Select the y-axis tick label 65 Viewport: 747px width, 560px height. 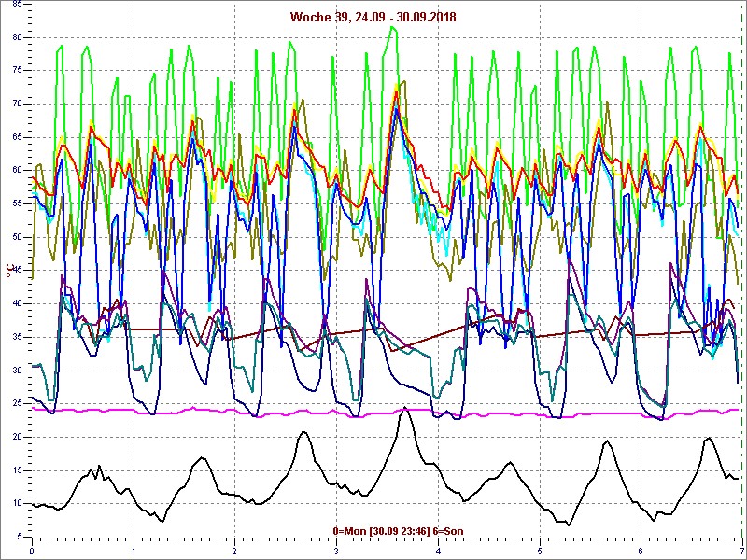coord(17,136)
